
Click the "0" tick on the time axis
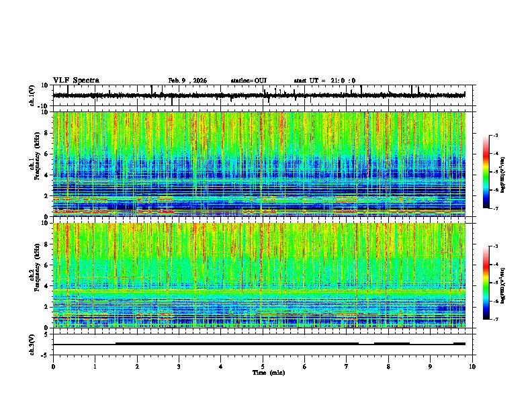tap(53, 367)
